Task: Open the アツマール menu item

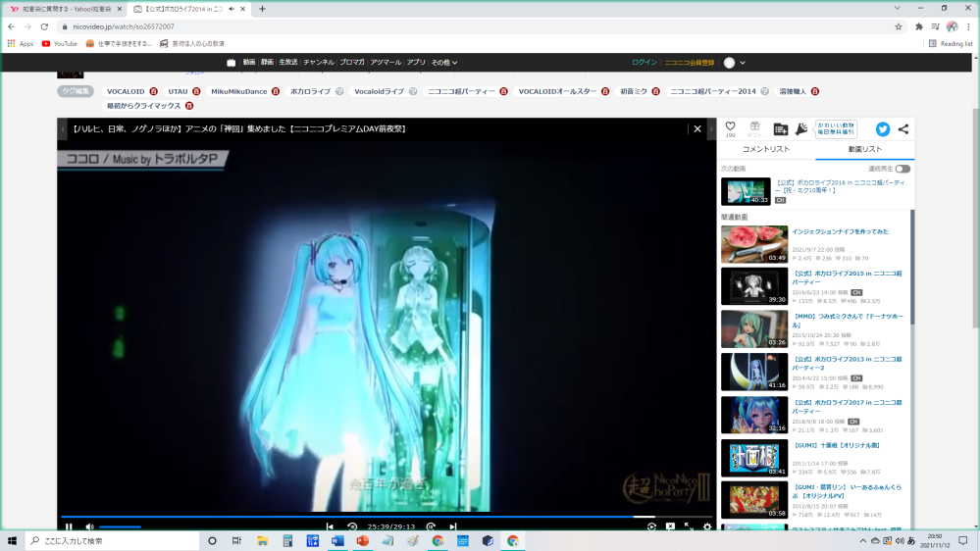Action: click(x=386, y=63)
